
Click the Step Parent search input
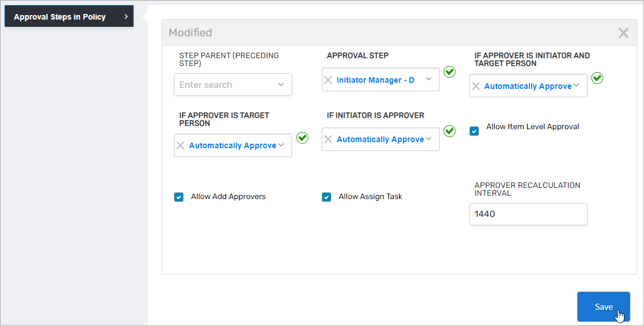224,85
